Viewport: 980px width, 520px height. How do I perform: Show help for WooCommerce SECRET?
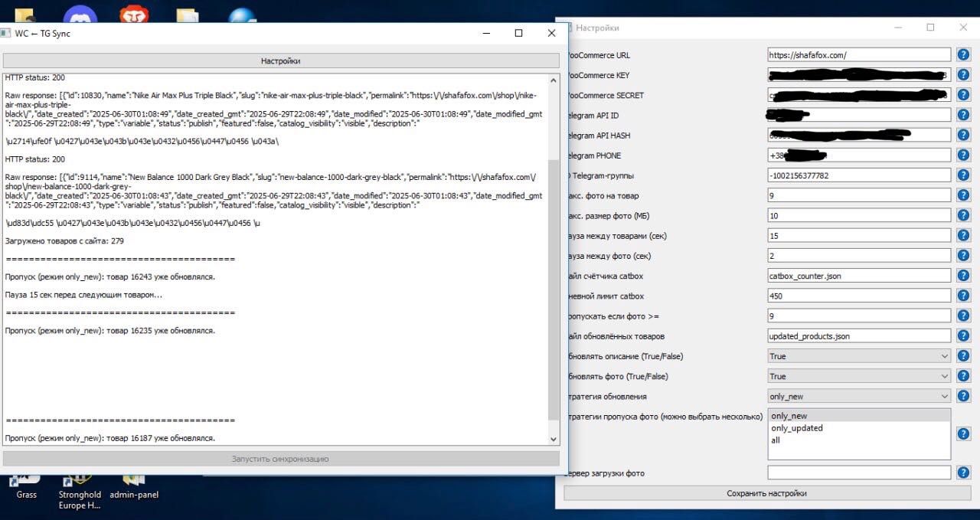pos(963,95)
